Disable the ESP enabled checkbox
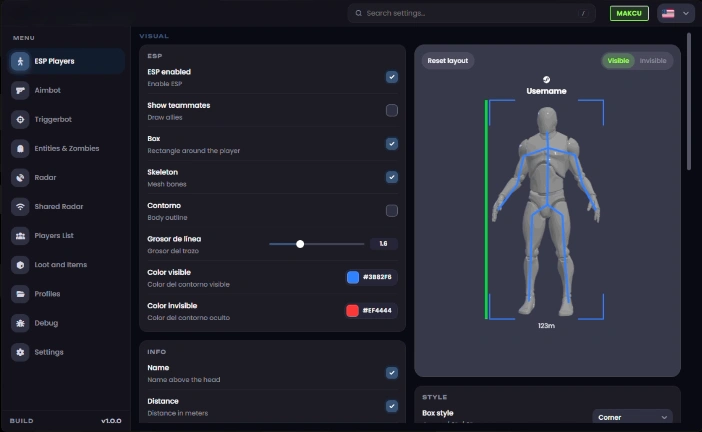 tap(392, 77)
